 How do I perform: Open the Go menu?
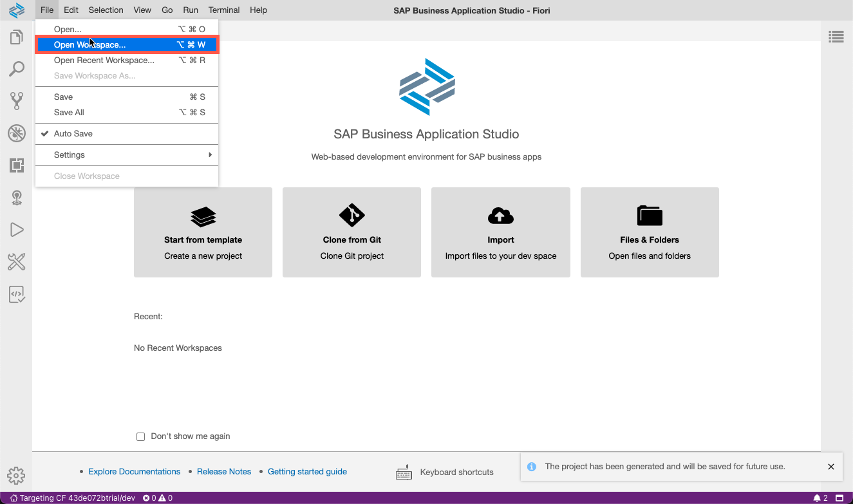(167, 10)
